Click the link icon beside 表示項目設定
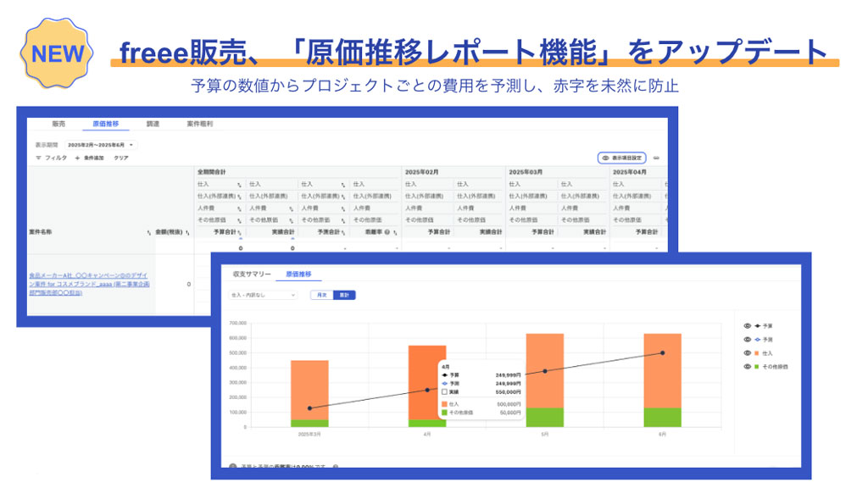868x488 pixels. tap(656, 158)
